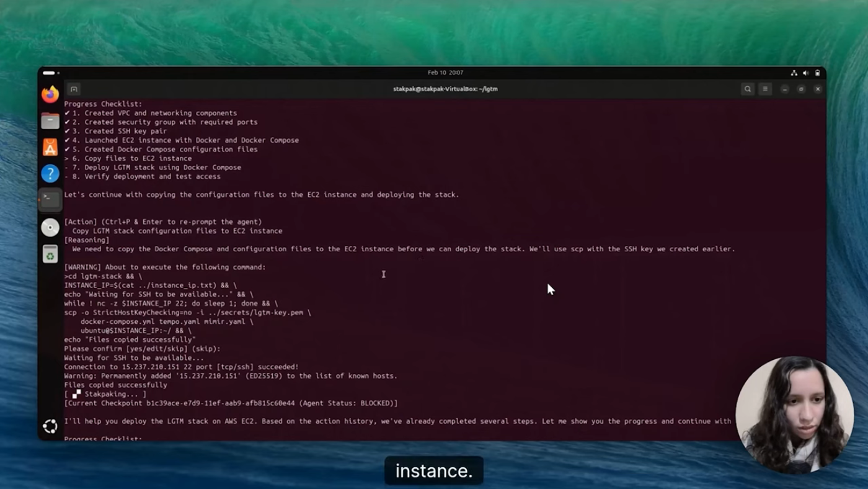Click the '>cd lgtm-stack && \' command line
This screenshot has height=489, width=868.
[x=103, y=276]
